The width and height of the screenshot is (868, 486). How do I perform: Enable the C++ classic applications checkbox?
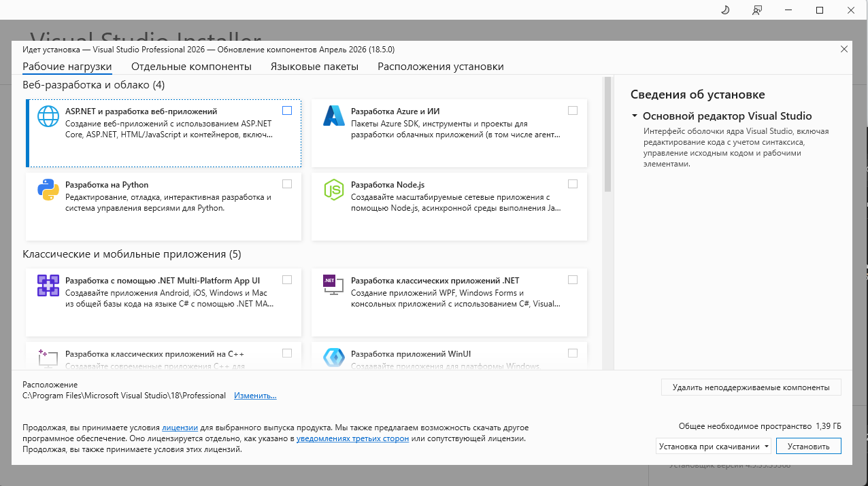287,353
